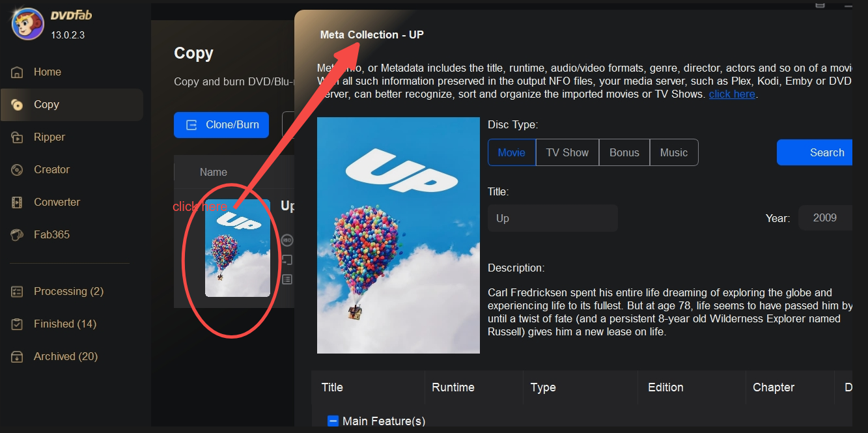Click the Clone/Burn button
This screenshot has width=868, height=433.
221,125
